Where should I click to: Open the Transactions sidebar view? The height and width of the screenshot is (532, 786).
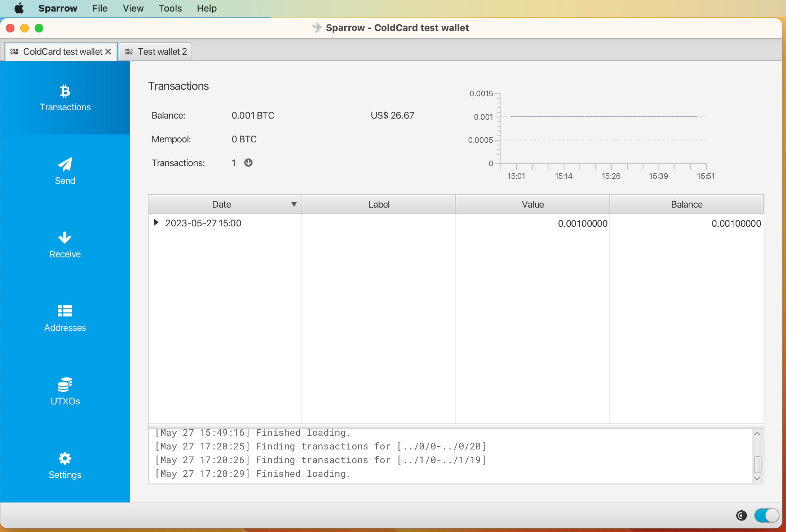pyautogui.click(x=65, y=98)
